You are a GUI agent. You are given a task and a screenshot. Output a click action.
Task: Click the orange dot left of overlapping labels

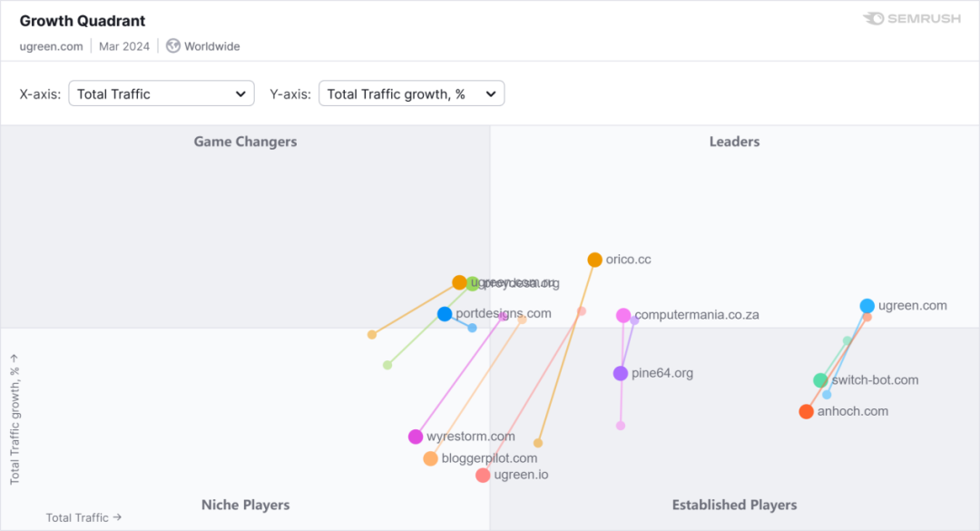pos(459,282)
